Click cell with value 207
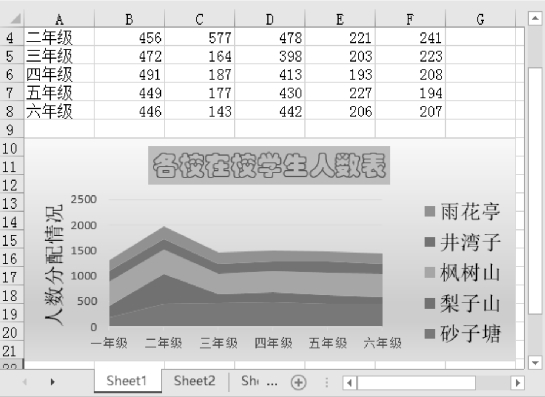 tap(410, 111)
